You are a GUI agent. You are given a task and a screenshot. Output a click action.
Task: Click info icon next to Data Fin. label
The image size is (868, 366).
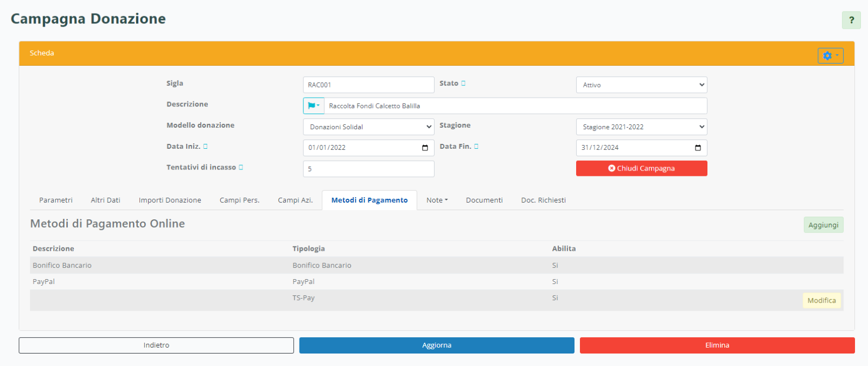(x=476, y=146)
